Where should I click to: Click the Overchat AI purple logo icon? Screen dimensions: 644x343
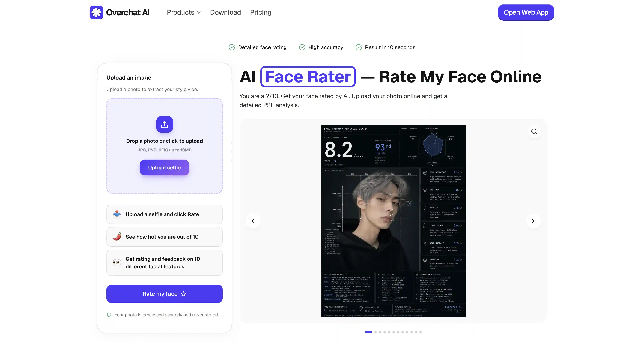click(96, 12)
